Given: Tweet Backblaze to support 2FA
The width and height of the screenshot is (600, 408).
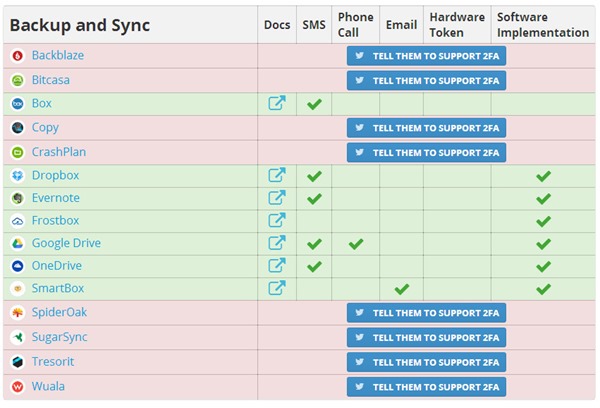Looking at the screenshot, I should pyautogui.click(x=426, y=56).
